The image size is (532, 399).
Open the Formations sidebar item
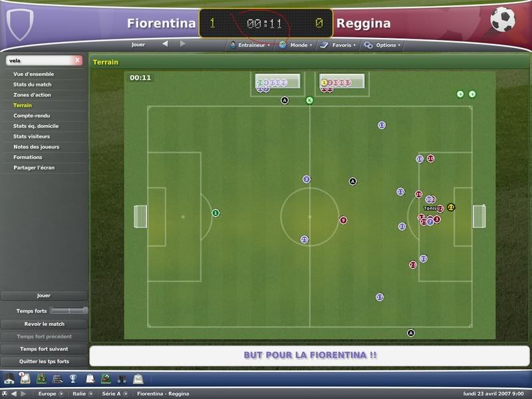28,157
